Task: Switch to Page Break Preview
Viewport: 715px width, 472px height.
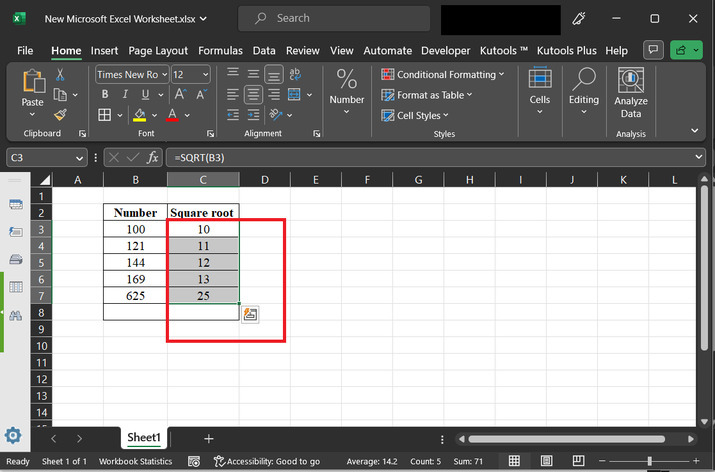Action: [x=578, y=461]
